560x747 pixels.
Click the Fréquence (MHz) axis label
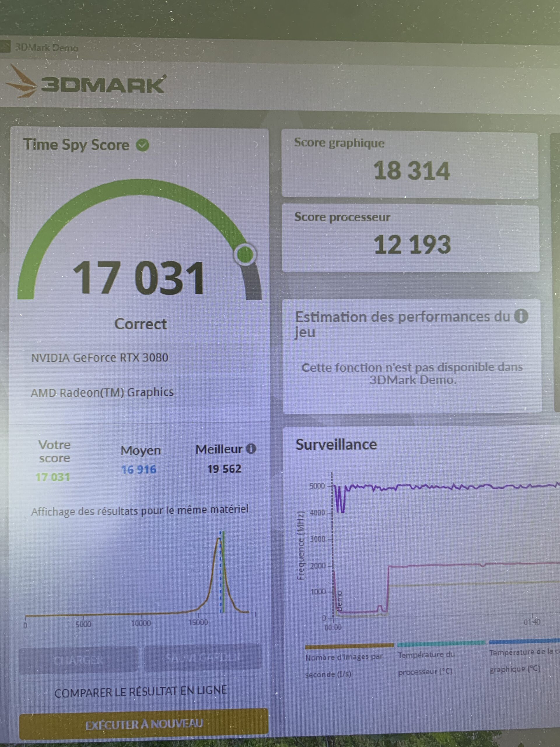(x=301, y=546)
